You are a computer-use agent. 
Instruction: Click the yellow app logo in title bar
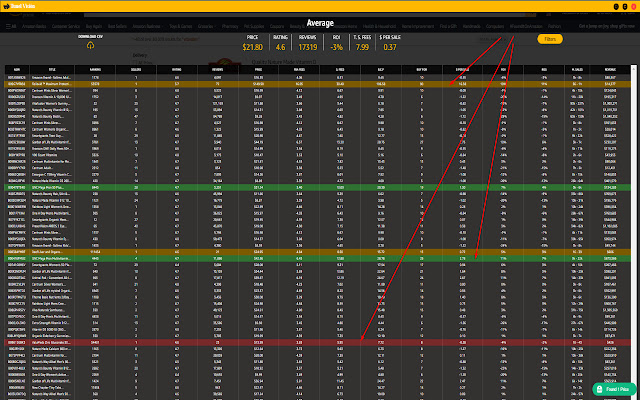coord(6,5)
